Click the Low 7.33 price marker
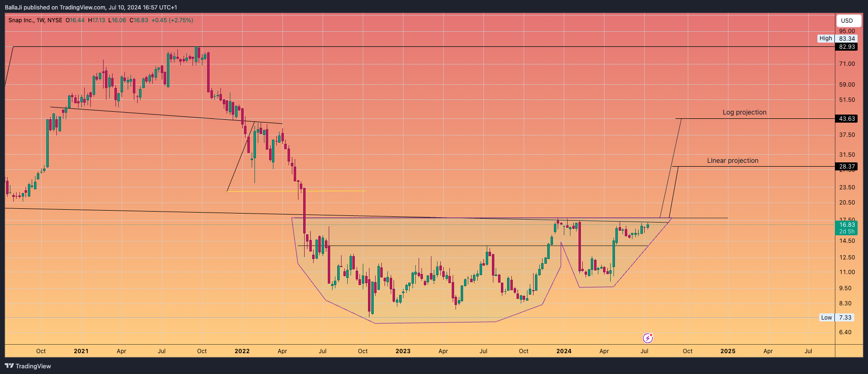Screen dimensions: 868x374 pos(836,318)
